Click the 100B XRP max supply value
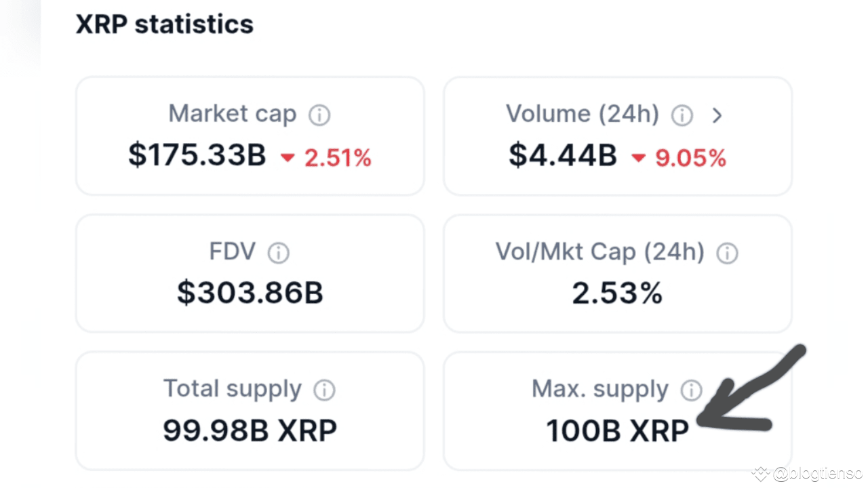The image size is (868, 488). click(x=617, y=430)
